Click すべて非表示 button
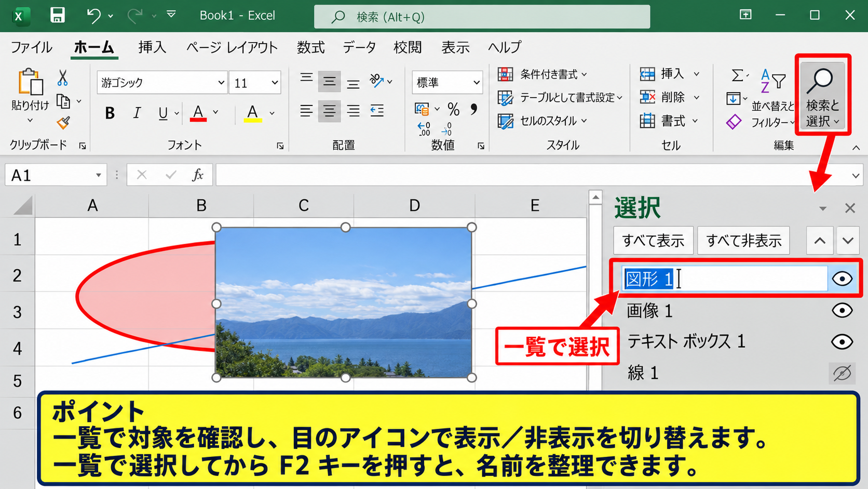The image size is (868, 489). (743, 241)
